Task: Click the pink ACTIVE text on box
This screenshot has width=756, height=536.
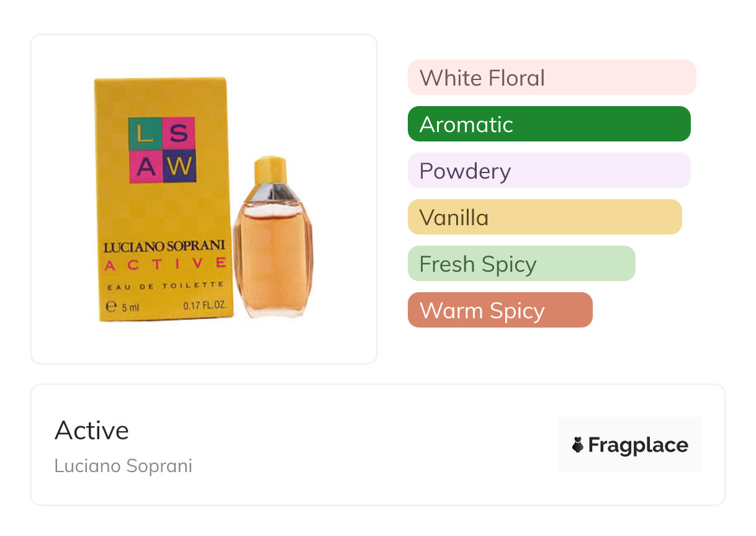Action: point(165,264)
